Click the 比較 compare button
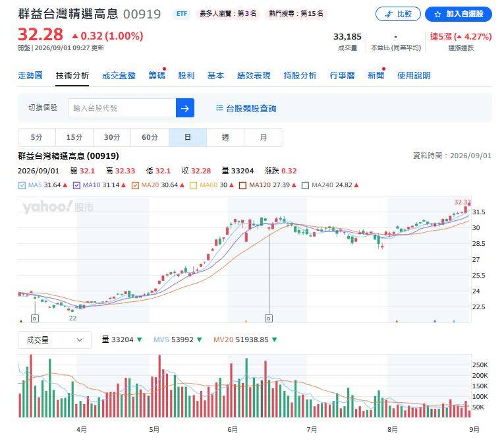504x445 pixels. click(x=398, y=14)
